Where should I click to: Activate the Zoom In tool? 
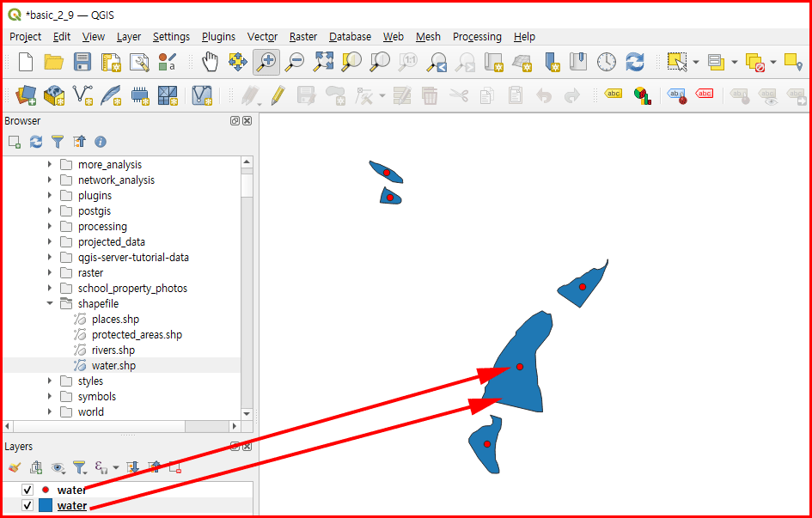(266, 62)
